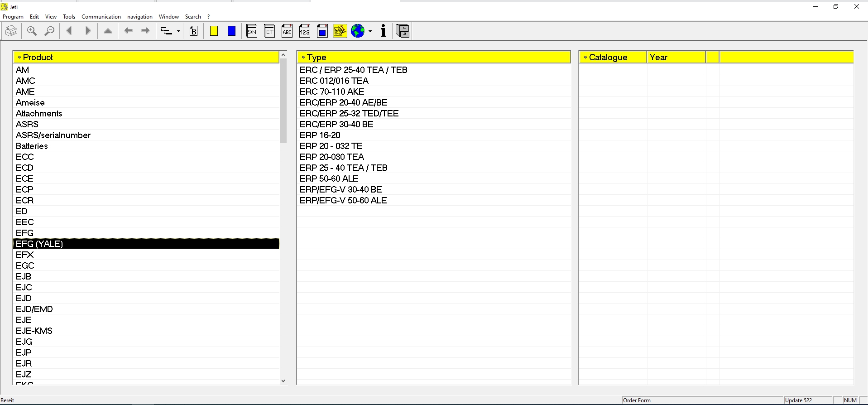This screenshot has height=405, width=868.
Task: Select type ERC 70-110 AKE
Action: [x=434, y=92]
